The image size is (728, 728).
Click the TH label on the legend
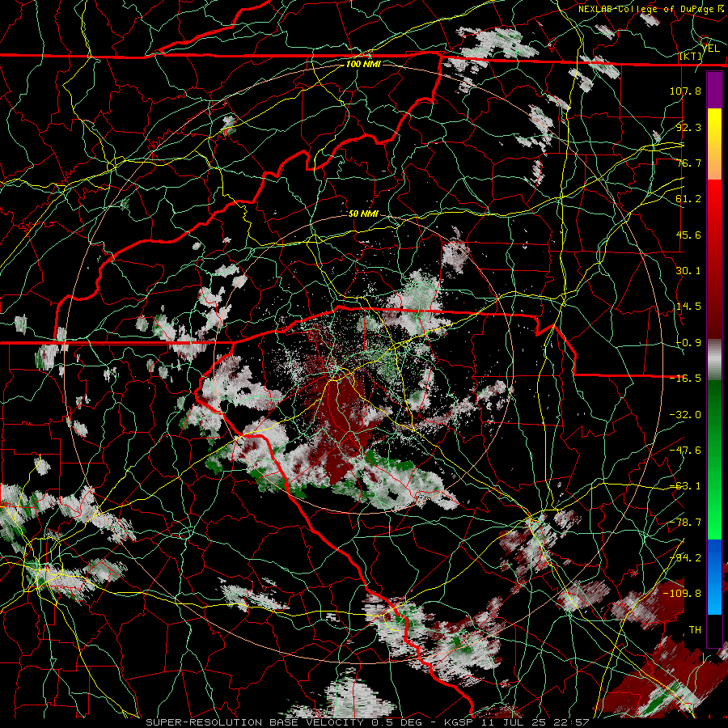(695, 630)
